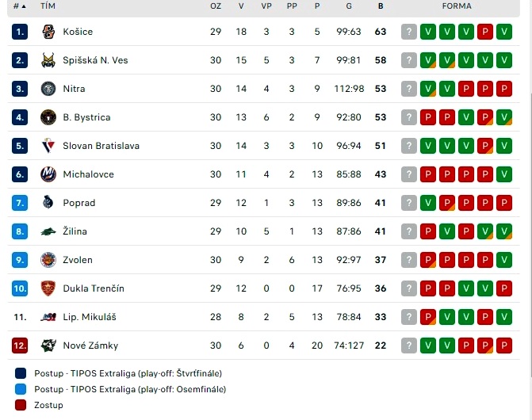Open the B. Bystrica team name link
The height and width of the screenshot is (420, 532).
click(86, 117)
